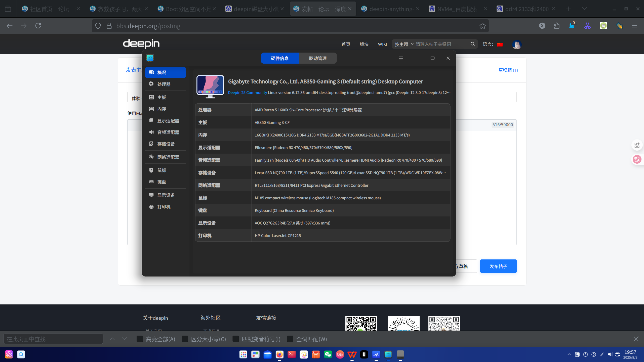Reload the page in the browser
This screenshot has height=362, width=644.
[x=38, y=26]
